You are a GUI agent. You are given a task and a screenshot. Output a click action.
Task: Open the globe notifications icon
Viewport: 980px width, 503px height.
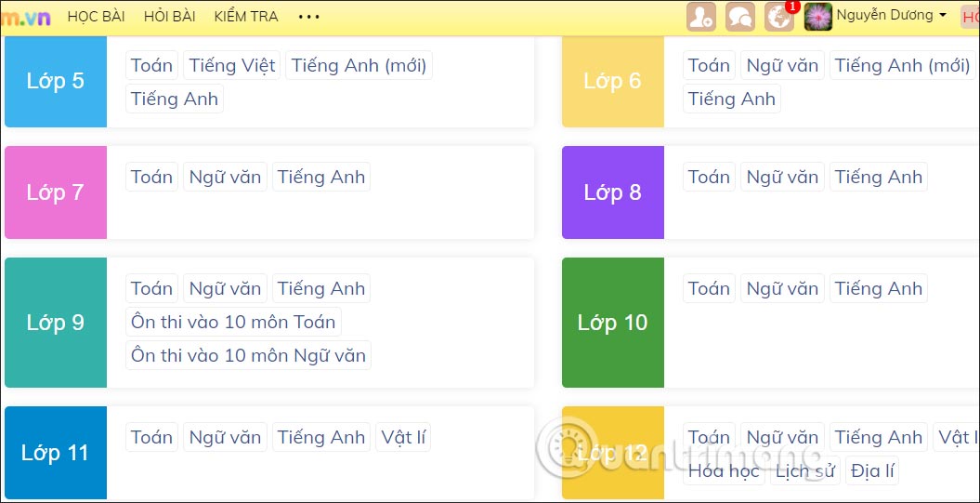coord(779,17)
